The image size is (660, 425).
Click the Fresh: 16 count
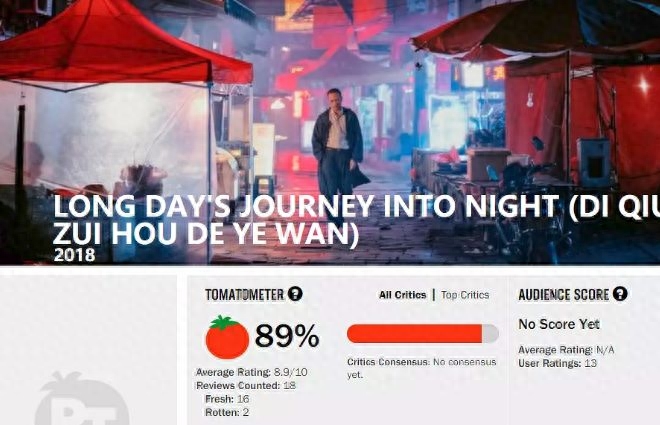pos(227,398)
